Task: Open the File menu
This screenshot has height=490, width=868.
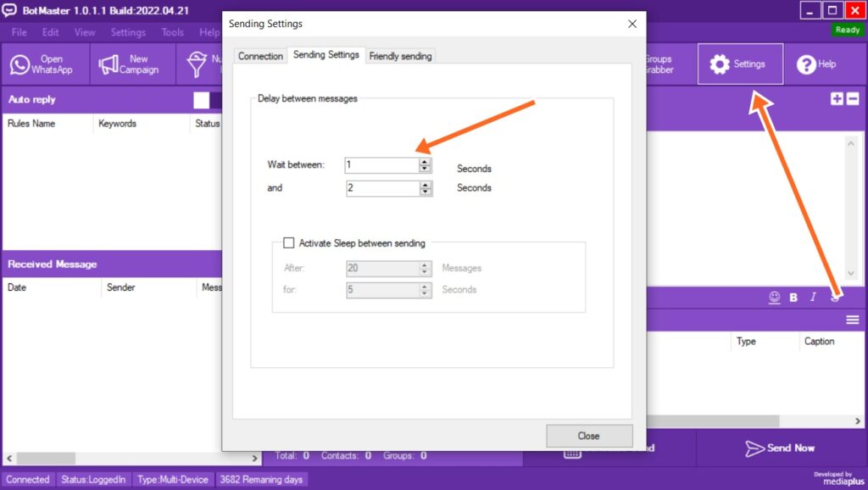Action: [19, 32]
